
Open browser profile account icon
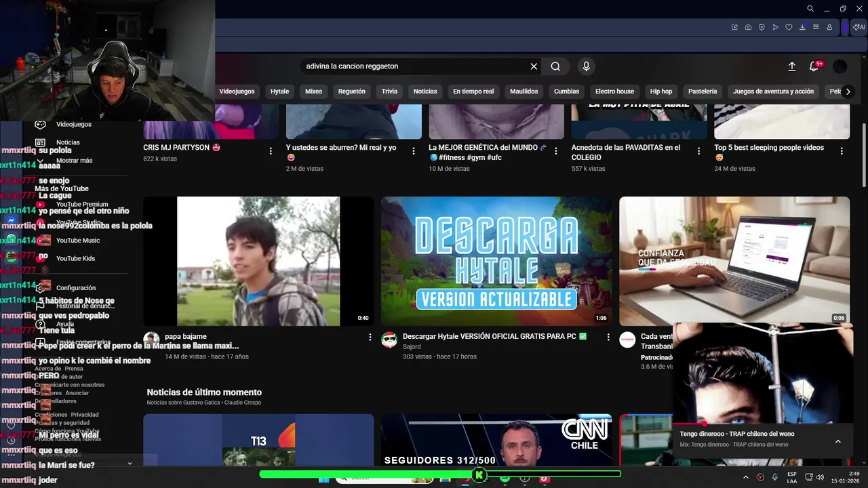pyautogui.click(x=829, y=27)
